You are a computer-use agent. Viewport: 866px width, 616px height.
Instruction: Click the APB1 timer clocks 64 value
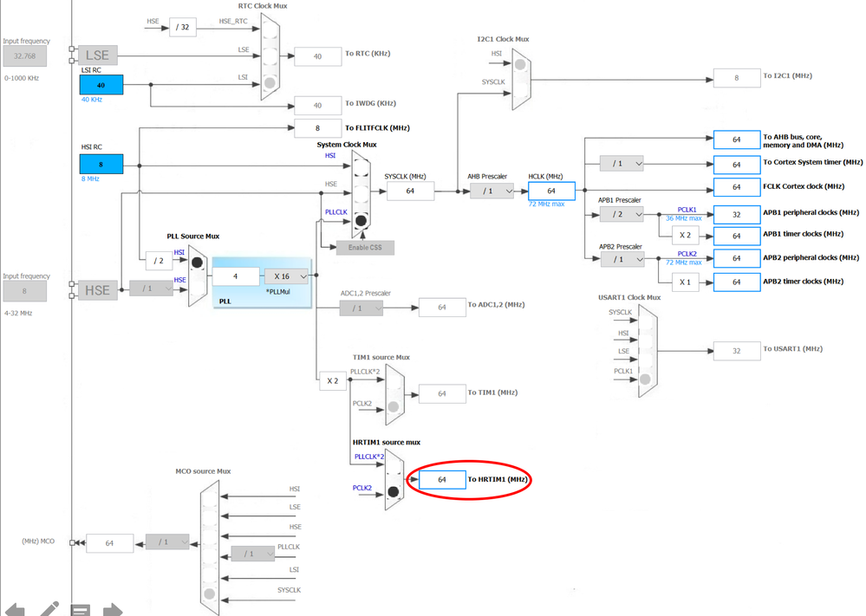737,237
